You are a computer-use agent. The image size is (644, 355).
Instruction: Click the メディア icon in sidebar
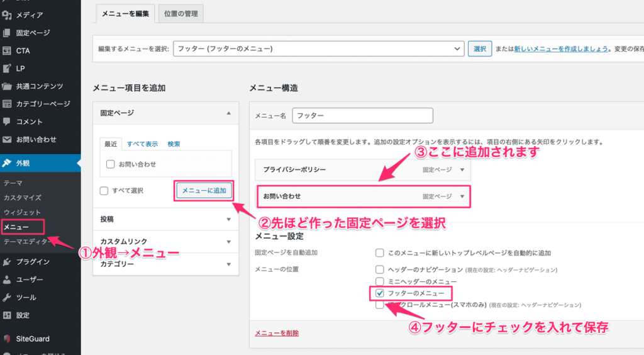7,14
